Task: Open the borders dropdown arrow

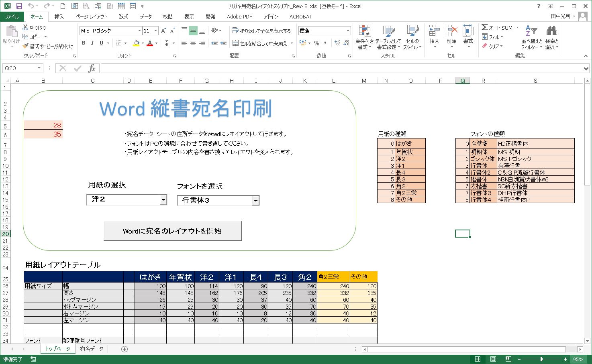Action: (x=125, y=43)
